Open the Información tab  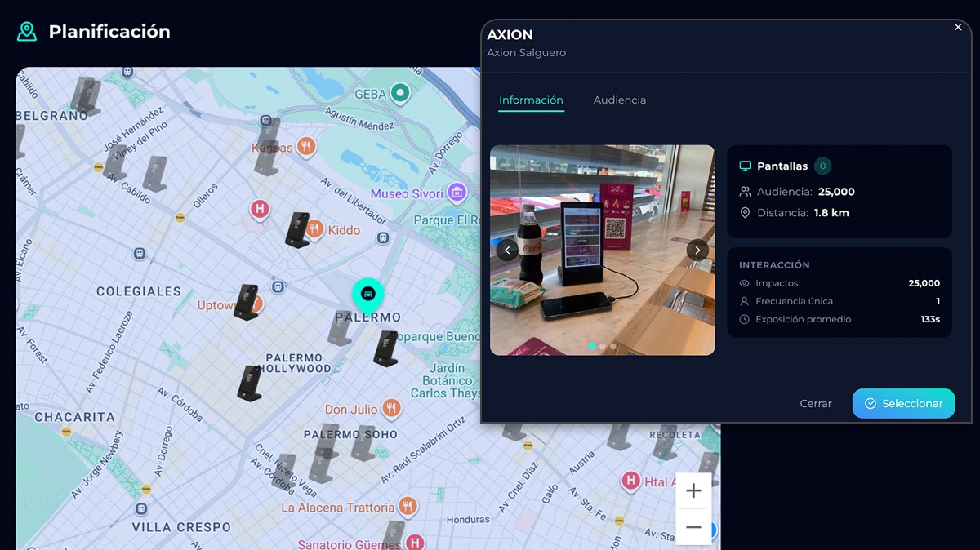(531, 100)
